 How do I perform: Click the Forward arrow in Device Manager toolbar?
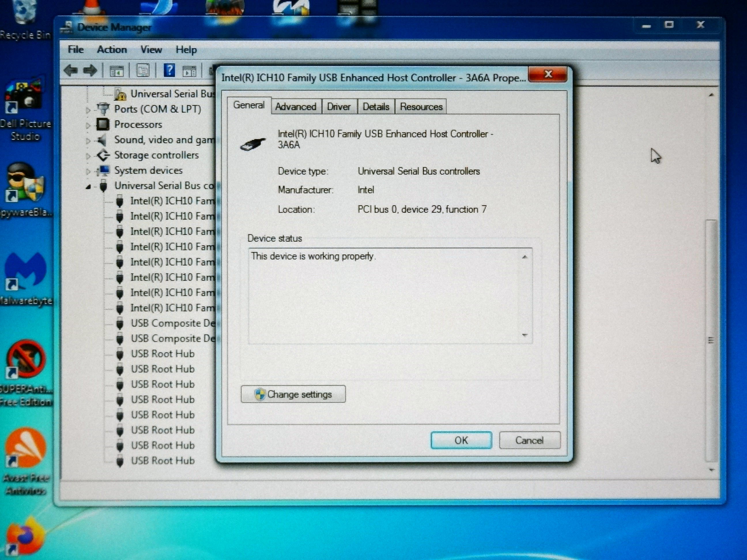(x=90, y=71)
